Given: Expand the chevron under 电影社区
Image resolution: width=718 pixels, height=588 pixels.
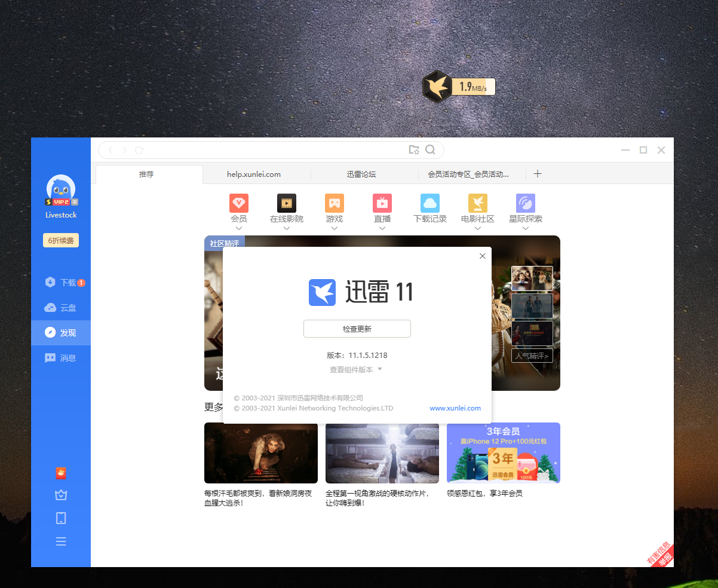Looking at the screenshot, I should coord(478,228).
